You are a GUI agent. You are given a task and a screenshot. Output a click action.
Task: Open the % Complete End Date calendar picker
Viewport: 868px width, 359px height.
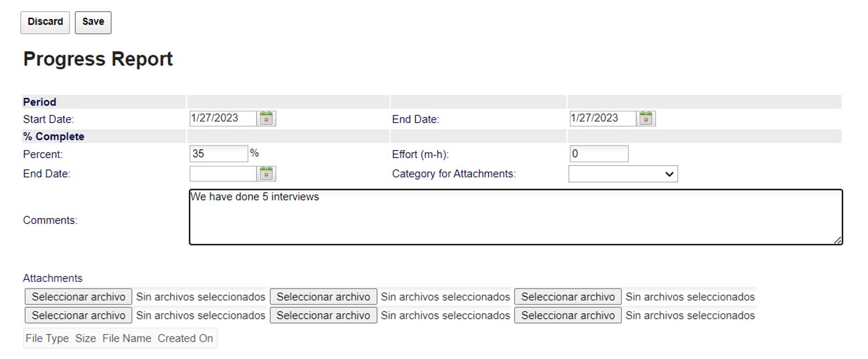[x=267, y=174]
